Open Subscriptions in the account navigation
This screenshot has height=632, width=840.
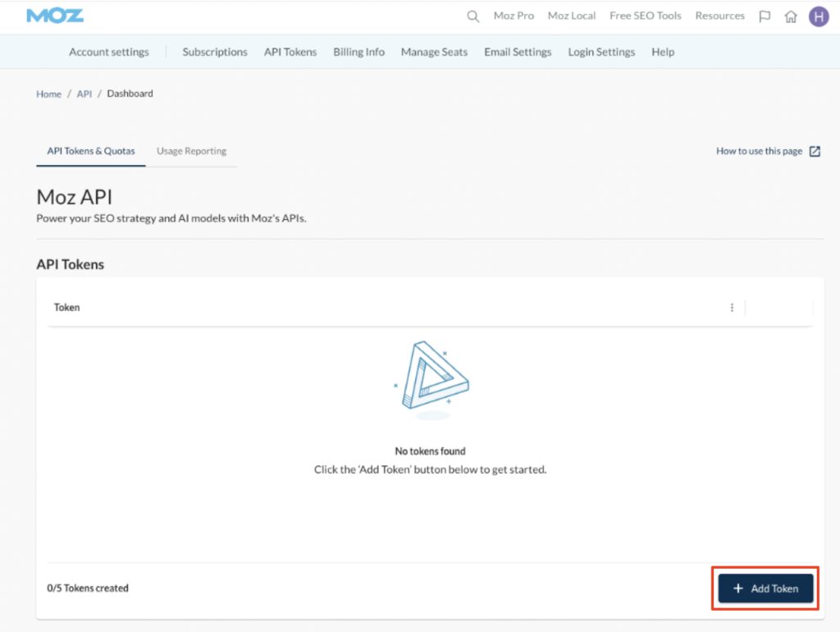pyautogui.click(x=215, y=52)
